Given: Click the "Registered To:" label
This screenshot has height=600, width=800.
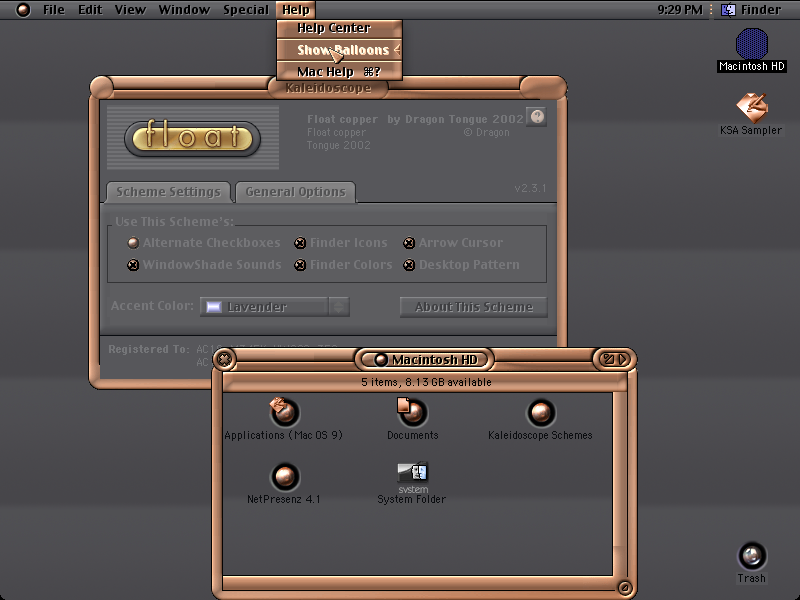Looking at the screenshot, I should 148,349.
